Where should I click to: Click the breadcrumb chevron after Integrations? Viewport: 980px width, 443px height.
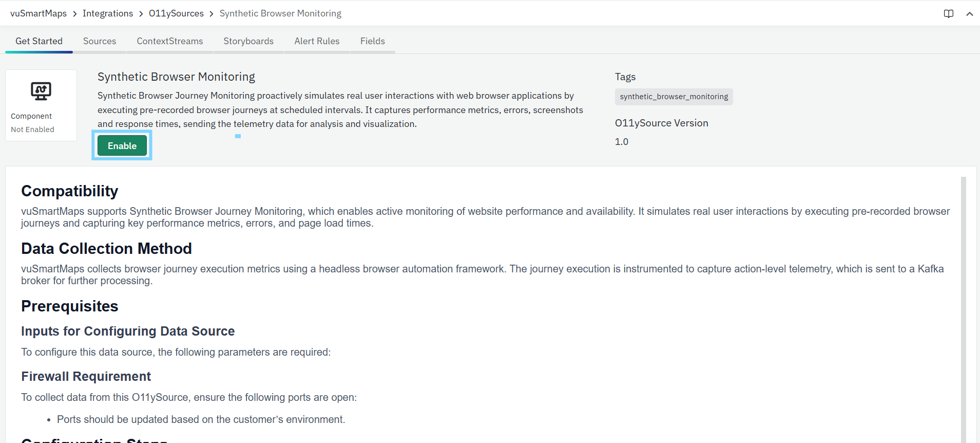click(x=141, y=14)
